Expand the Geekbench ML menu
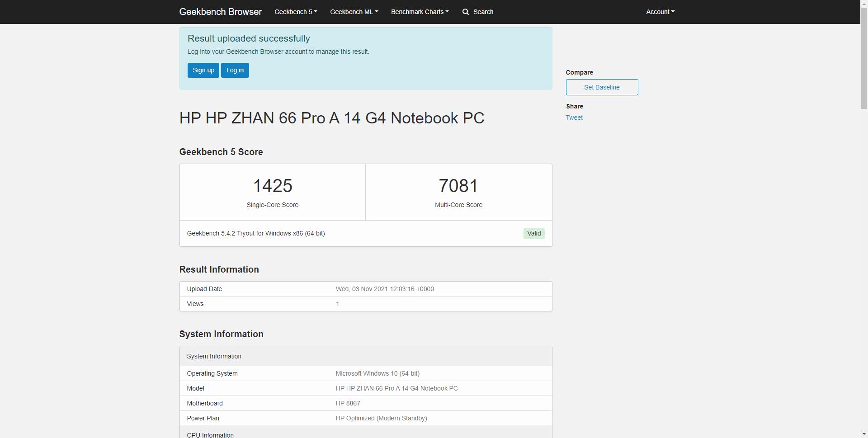868x438 pixels. 354,12
